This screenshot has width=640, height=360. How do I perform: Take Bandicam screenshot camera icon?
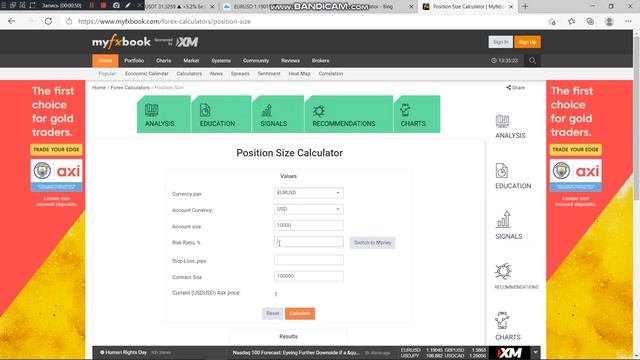(116, 5)
